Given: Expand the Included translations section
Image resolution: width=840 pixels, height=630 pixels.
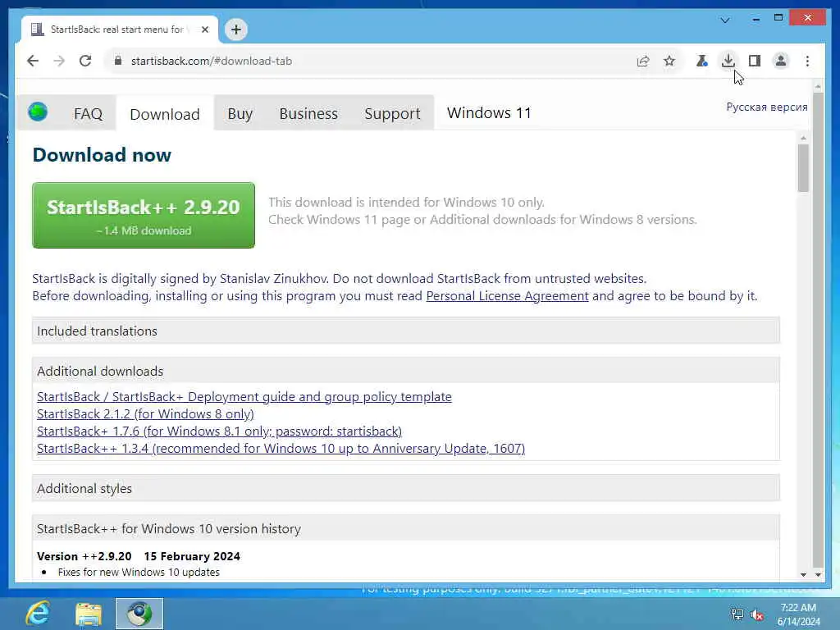Looking at the screenshot, I should 405,331.
